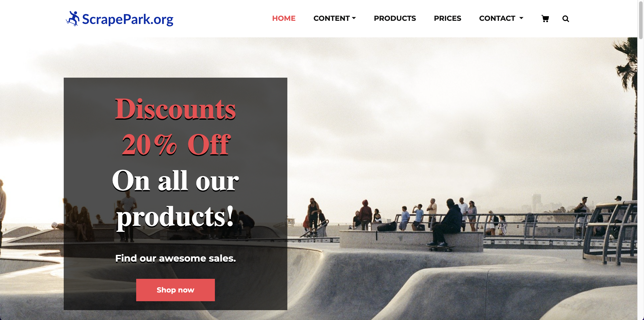This screenshot has width=644, height=320.
Task: Click the 'On all our products!' text
Action: point(175,198)
